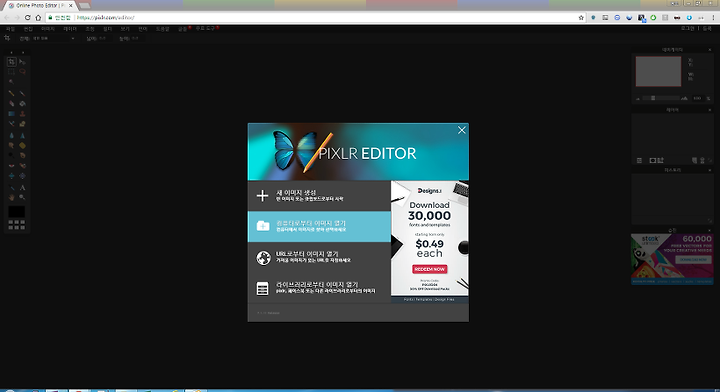This screenshot has width=720, height=392.
Task: Select the Burn tool
Action: point(22,155)
